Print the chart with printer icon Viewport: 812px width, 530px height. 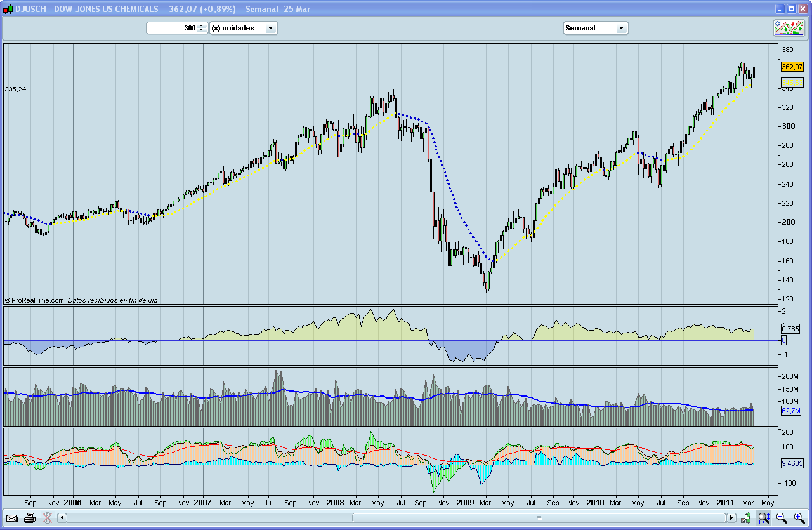tap(29, 518)
